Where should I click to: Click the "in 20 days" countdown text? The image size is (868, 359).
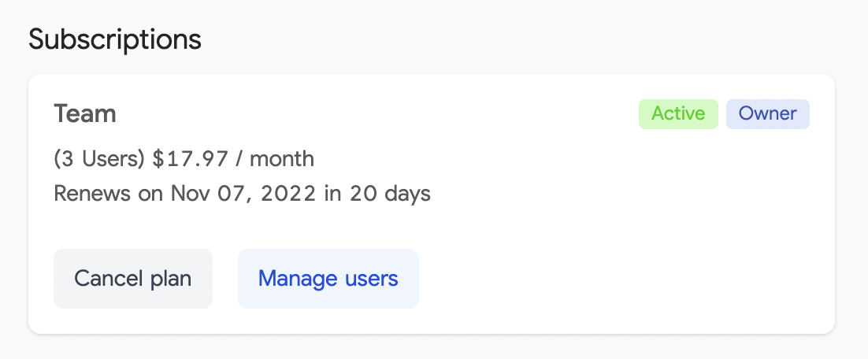377,194
